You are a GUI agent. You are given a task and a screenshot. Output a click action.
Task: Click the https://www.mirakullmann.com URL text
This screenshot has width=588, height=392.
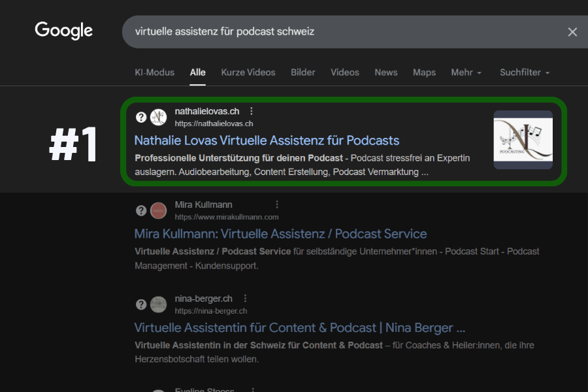(227, 217)
